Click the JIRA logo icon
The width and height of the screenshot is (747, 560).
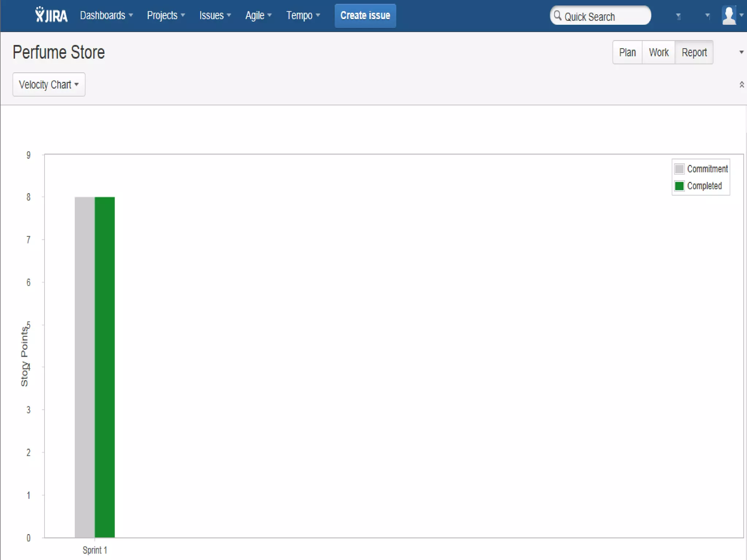click(51, 15)
